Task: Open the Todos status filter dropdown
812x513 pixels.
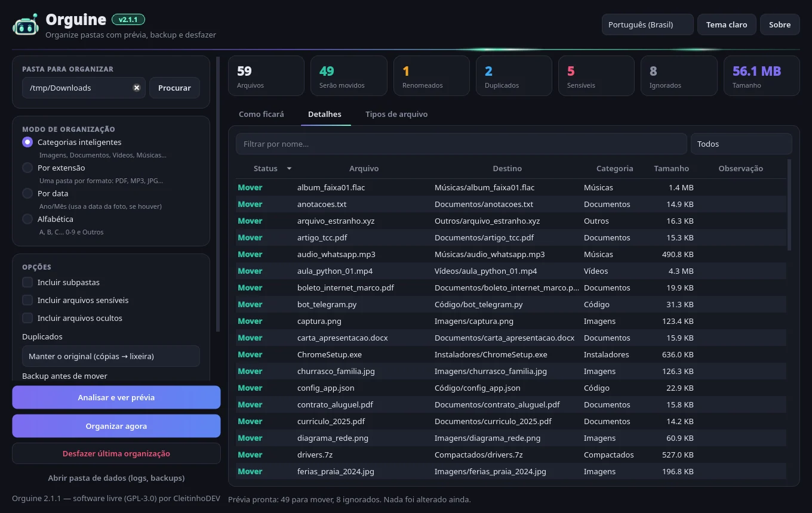Action: click(x=741, y=144)
